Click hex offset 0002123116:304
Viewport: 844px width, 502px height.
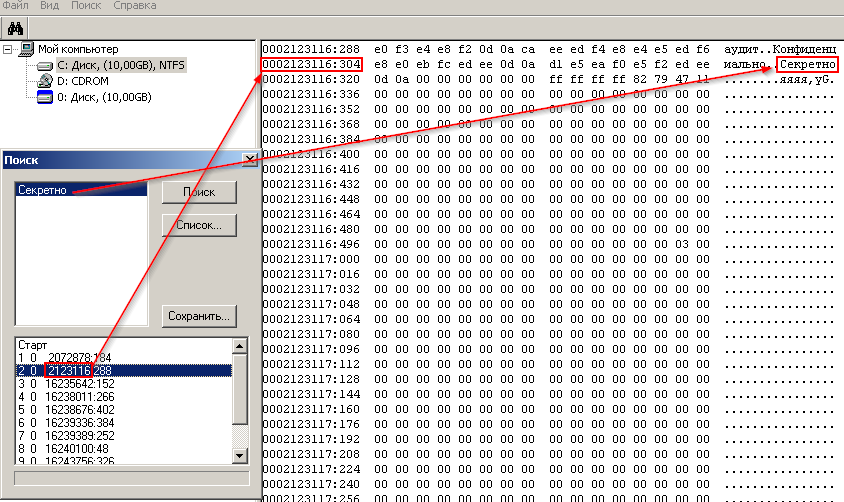coord(311,65)
